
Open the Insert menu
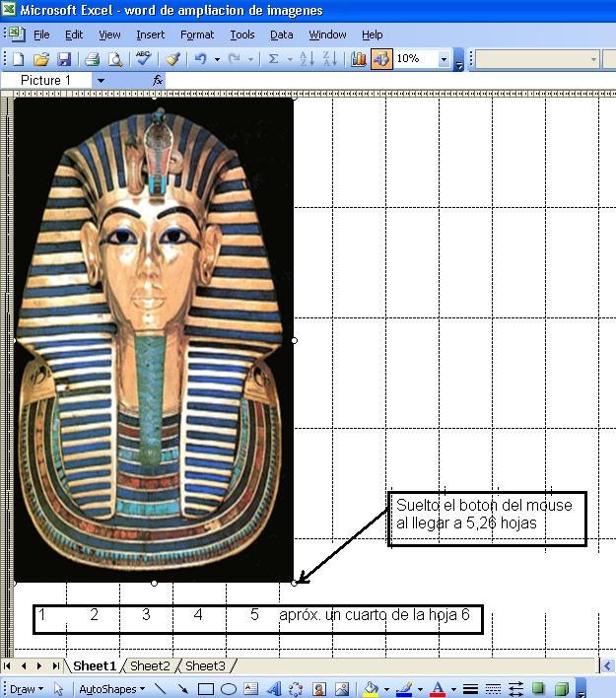click(151, 35)
